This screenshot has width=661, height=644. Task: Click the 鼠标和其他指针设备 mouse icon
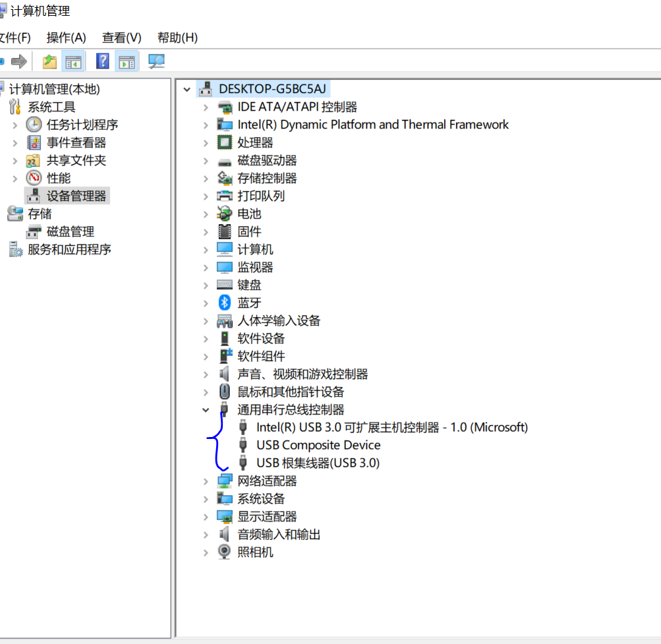click(x=225, y=392)
